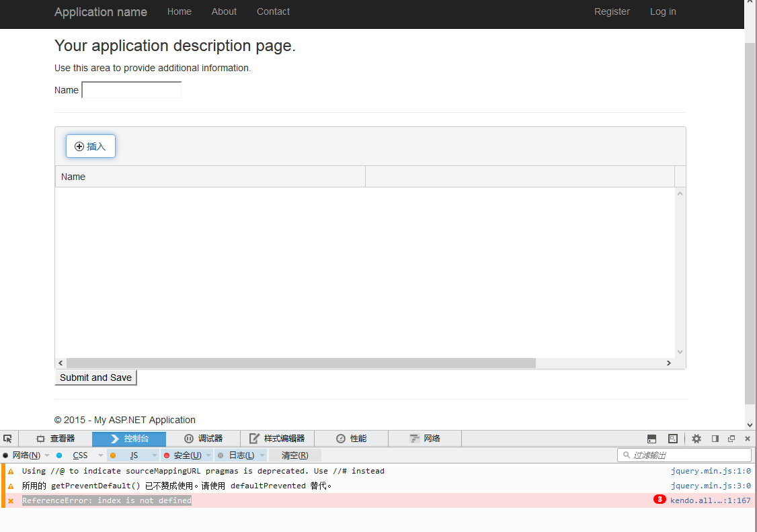
Task: Click the error X icon beside ReferenceError
Action: 11,500
